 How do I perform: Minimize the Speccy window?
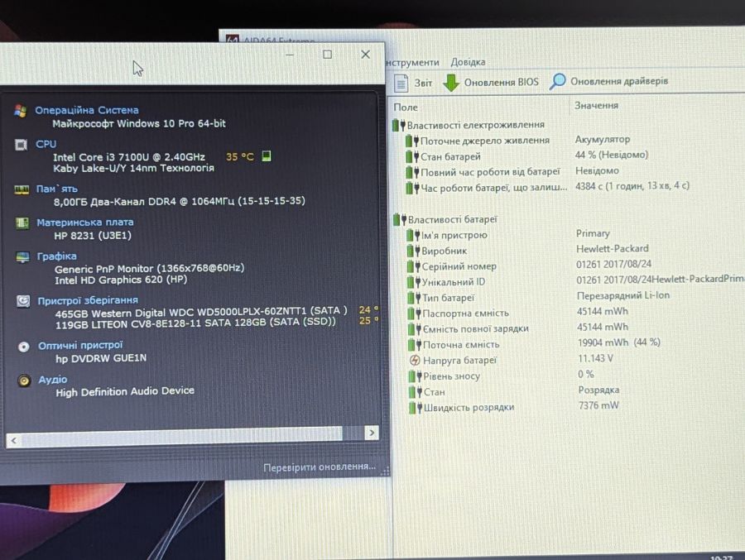pyautogui.click(x=290, y=54)
